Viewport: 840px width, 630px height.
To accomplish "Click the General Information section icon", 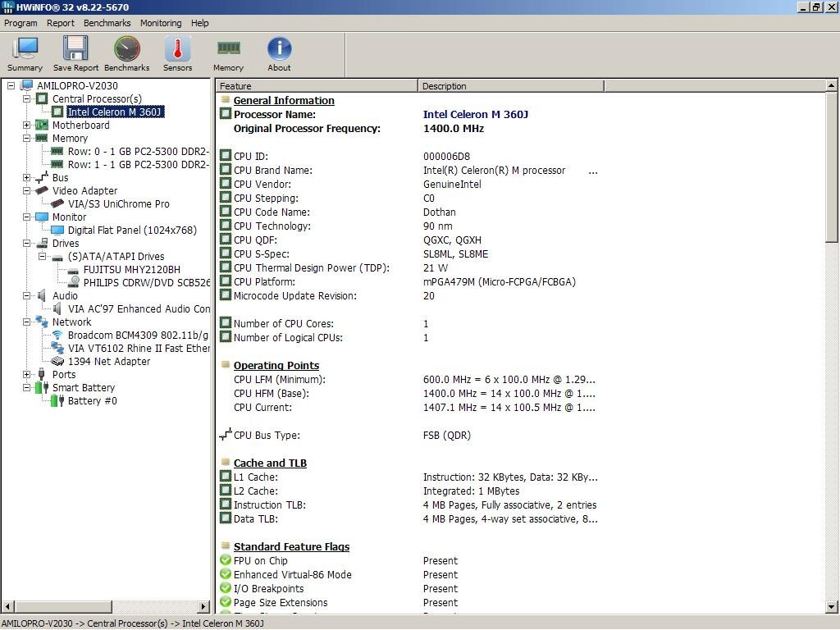I will click(x=226, y=99).
